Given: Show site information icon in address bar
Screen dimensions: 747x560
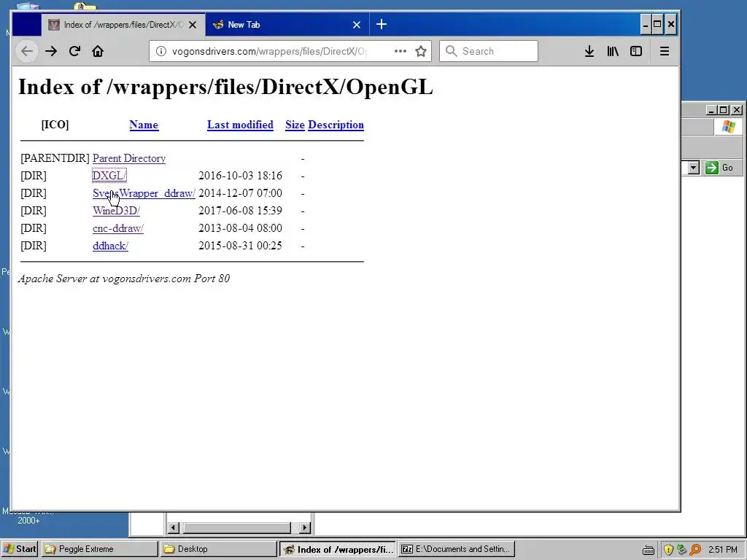Looking at the screenshot, I should (x=161, y=51).
